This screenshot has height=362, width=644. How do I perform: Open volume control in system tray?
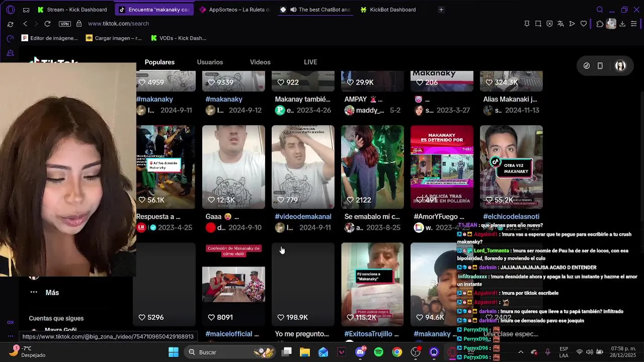tap(589, 352)
